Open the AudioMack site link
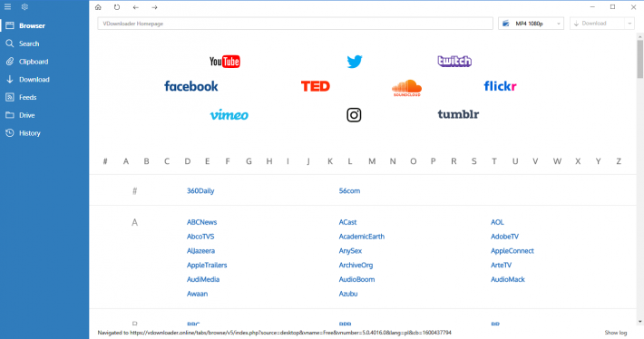 tap(508, 279)
